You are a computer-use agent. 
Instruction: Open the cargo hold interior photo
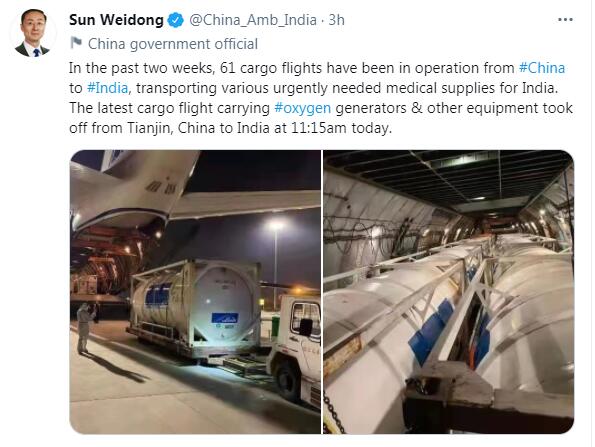point(448,292)
